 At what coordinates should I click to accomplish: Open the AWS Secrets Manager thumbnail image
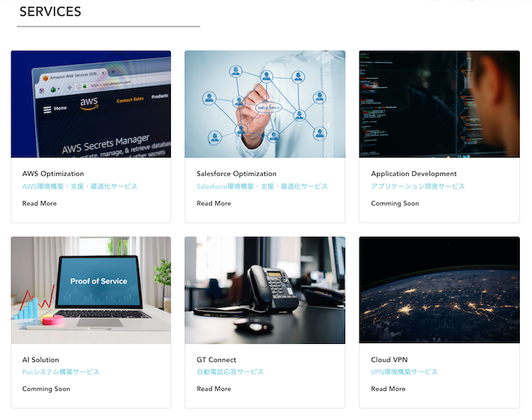pos(90,104)
